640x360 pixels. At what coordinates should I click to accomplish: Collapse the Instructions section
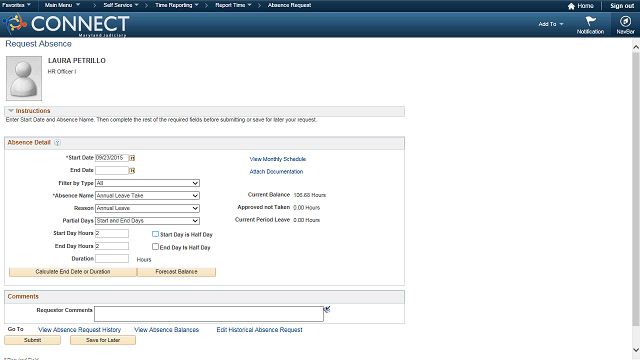pyautogui.click(x=11, y=111)
